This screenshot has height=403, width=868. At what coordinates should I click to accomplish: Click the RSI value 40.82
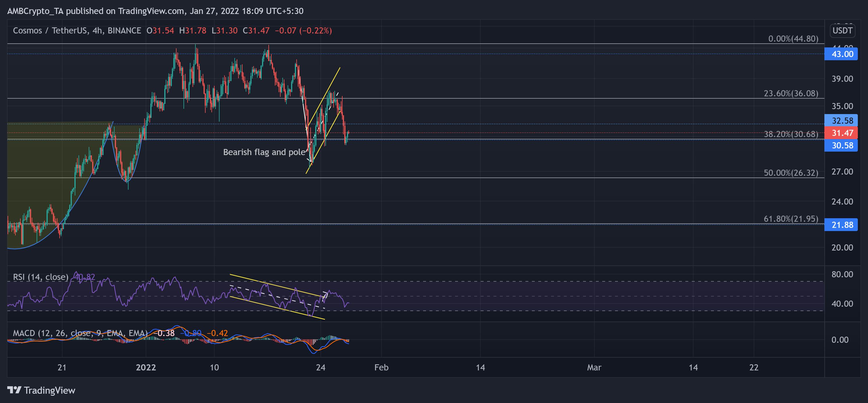click(84, 277)
